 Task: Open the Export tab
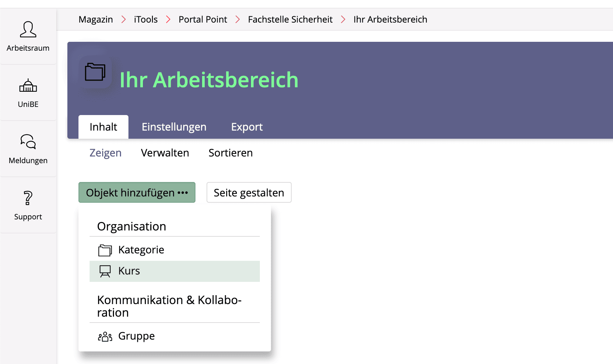[247, 127]
